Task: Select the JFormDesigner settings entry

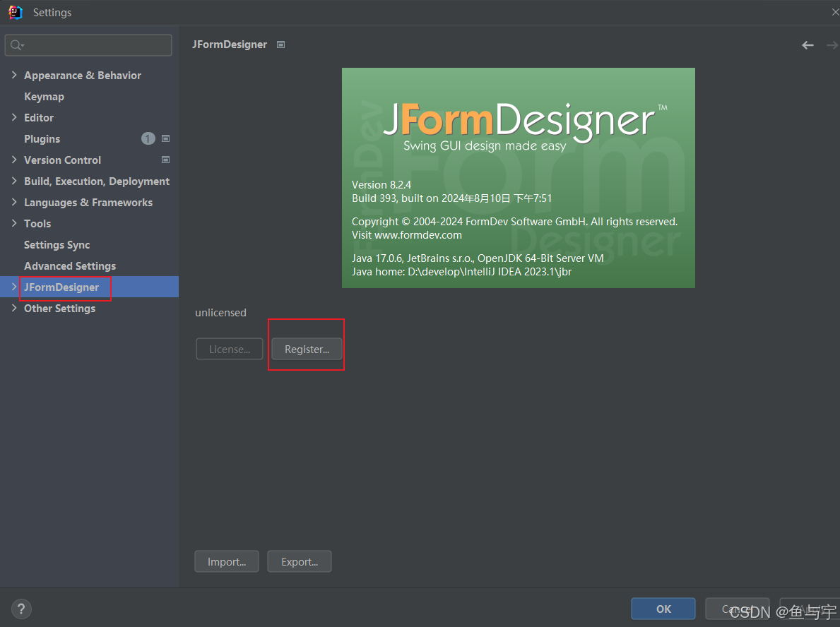Action: 61,287
